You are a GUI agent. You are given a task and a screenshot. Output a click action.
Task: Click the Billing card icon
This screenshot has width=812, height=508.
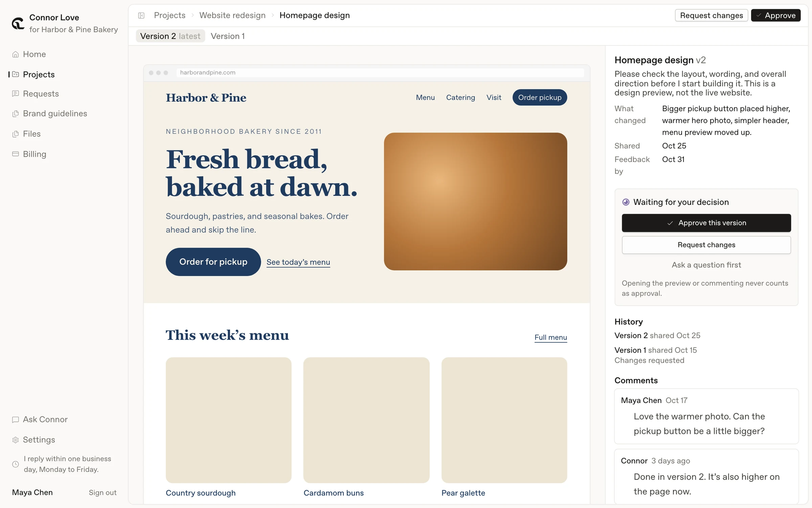point(16,154)
